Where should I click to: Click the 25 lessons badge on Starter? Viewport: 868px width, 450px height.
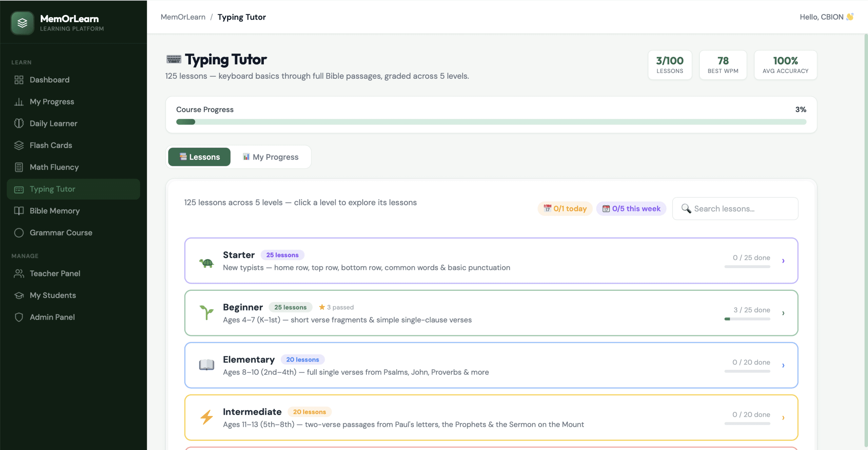(x=282, y=255)
